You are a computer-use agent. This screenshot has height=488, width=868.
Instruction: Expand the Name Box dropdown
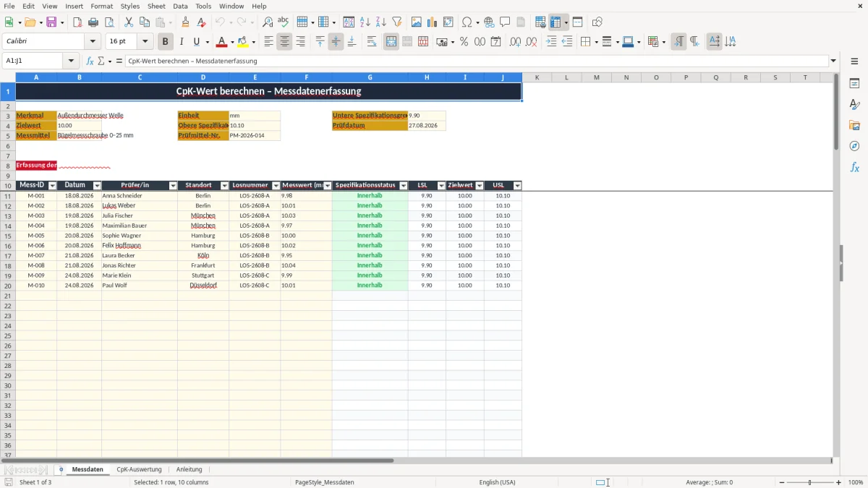[x=71, y=61]
